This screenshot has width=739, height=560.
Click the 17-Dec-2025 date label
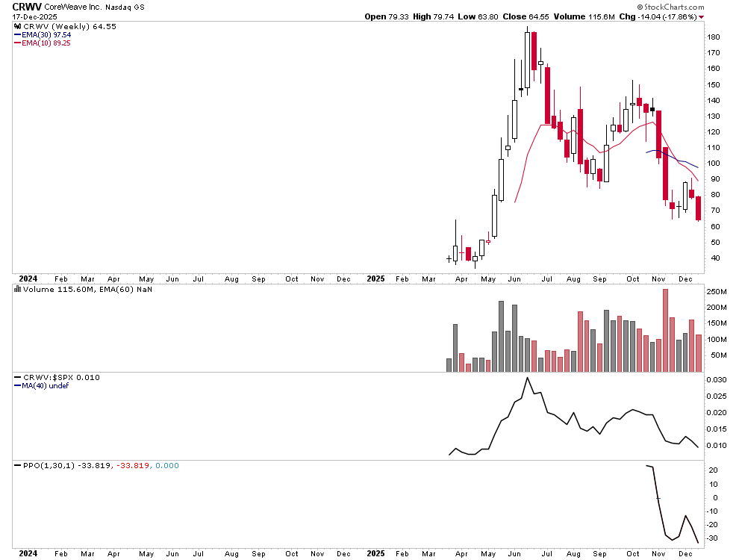coord(35,16)
